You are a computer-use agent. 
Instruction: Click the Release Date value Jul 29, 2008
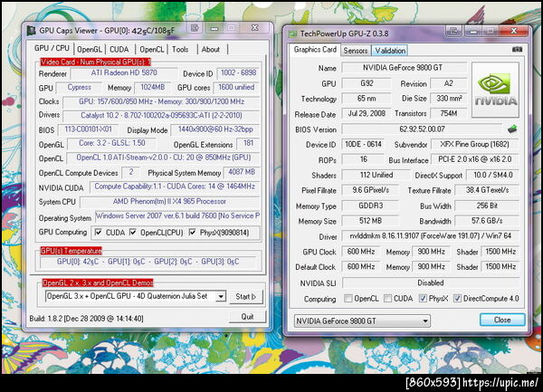click(367, 113)
